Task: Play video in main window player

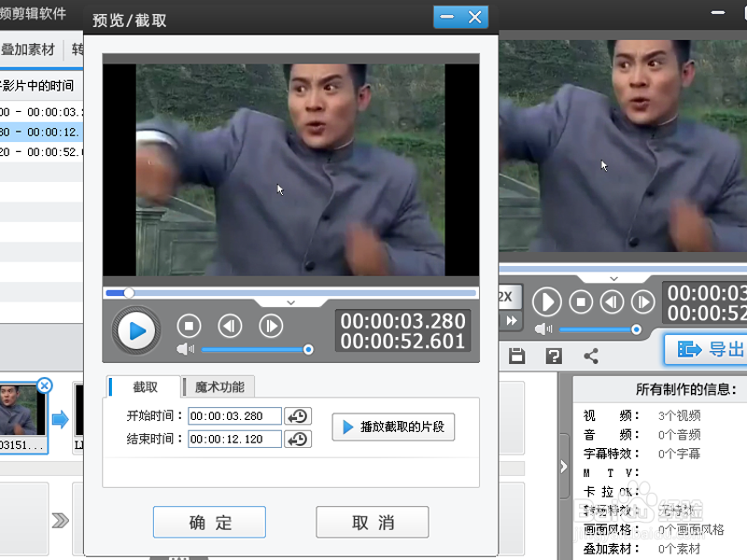Action: [x=546, y=301]
